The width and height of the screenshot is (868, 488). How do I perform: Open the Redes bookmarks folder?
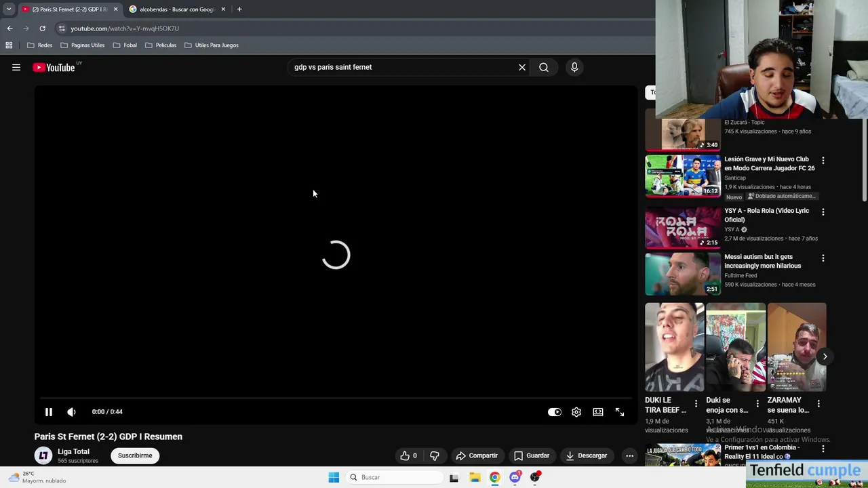click(x=39, y=45)
